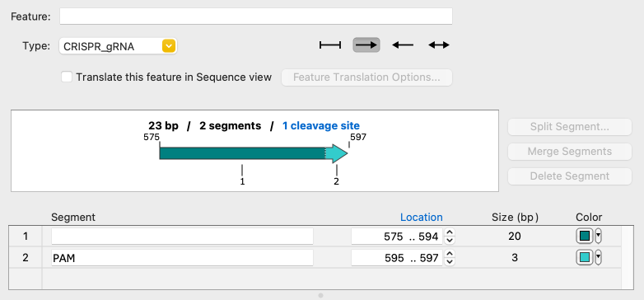Enable Translate this feature in Sequence view
The height and width of the screenshot is (300, 644).
pyautogui.click(x=67, y=77)
